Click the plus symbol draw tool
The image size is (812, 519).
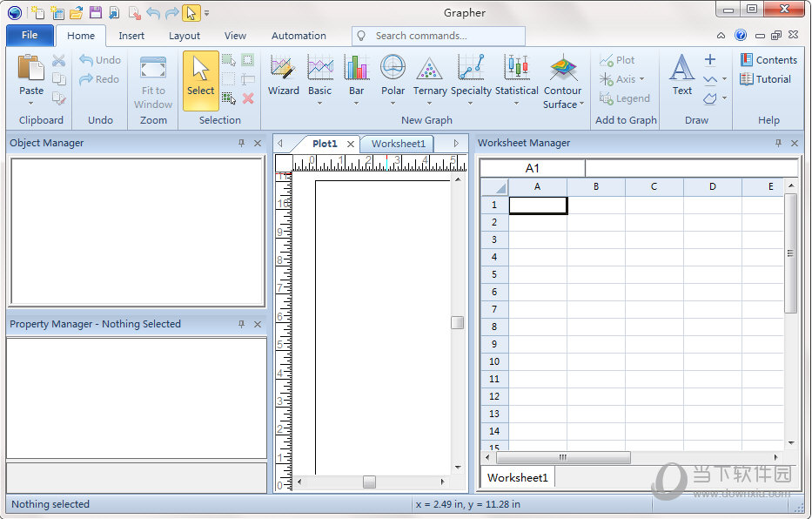[710, 59]
